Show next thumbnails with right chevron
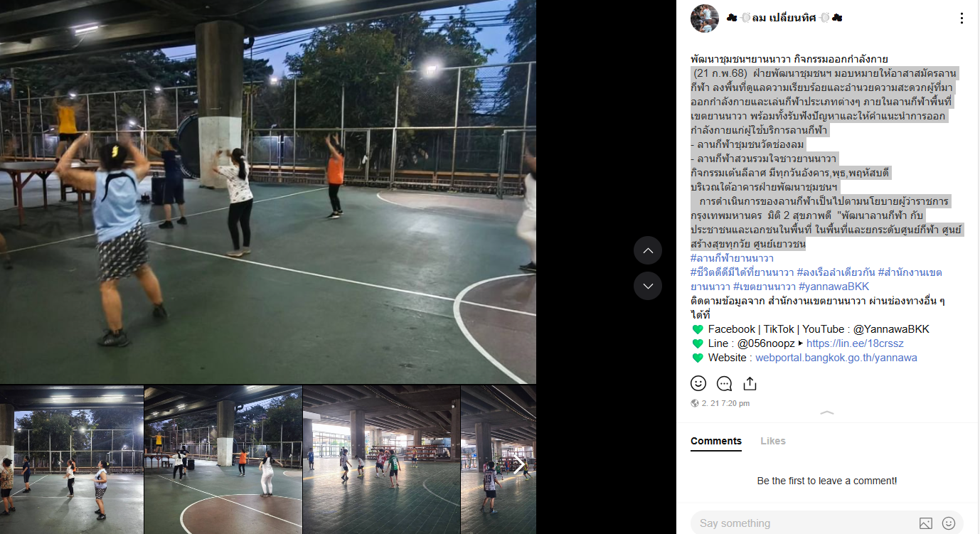980x534 pixels. pos(518,464)
